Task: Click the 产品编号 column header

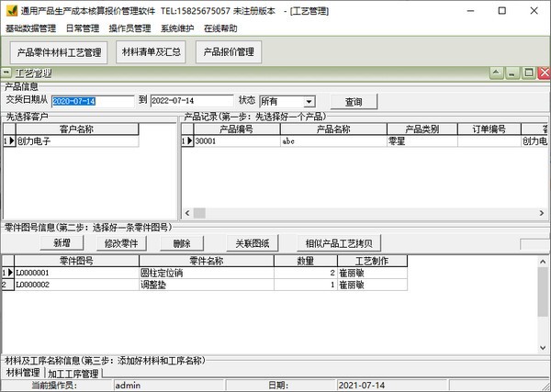Action: [237, 129]
